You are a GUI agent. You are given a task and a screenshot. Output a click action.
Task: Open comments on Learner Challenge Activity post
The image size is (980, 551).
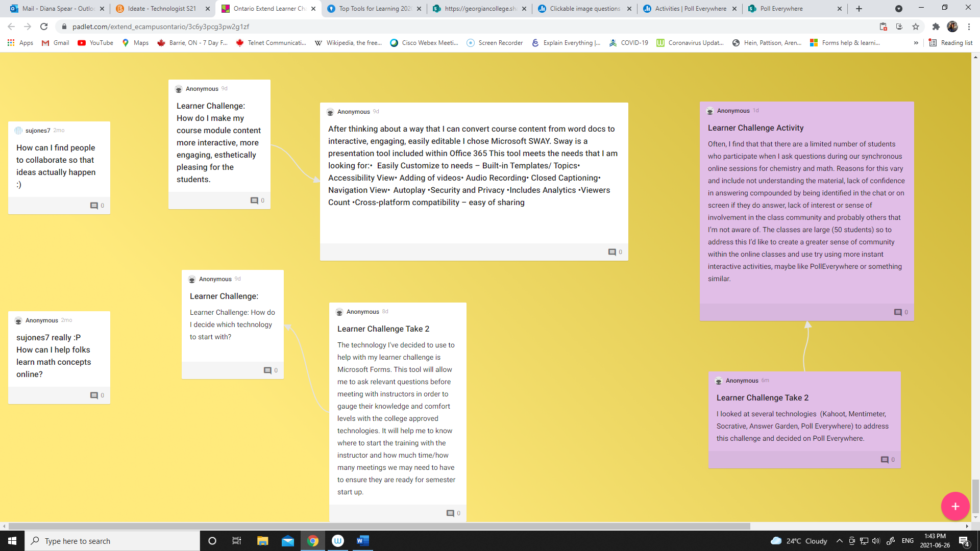pyautogui.click(x=901, y=312)
